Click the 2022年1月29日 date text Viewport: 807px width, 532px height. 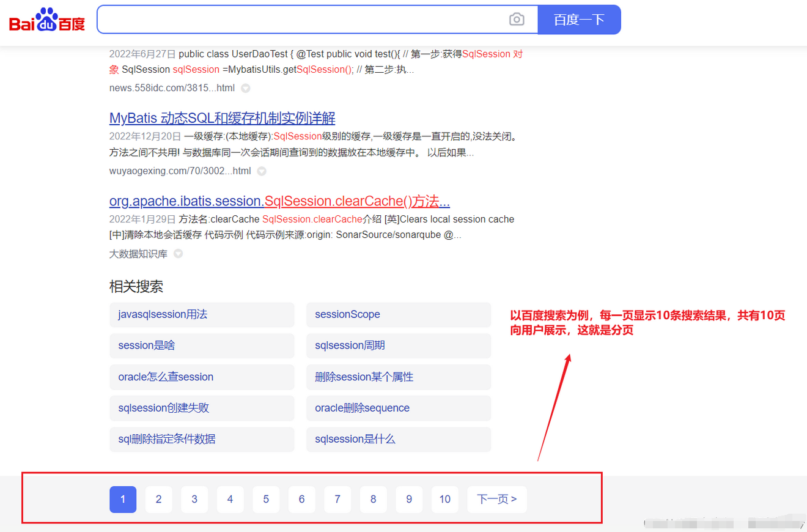[x=142, y=219]
